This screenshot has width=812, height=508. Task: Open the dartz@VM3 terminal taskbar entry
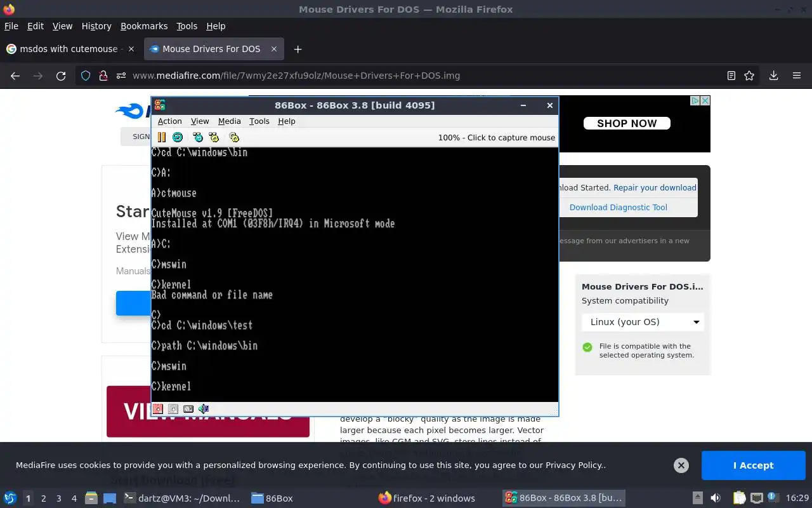click(182, 498)
